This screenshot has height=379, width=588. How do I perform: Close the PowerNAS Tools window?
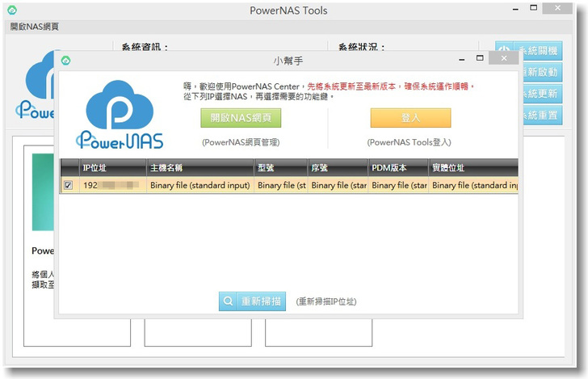[557, 8]
